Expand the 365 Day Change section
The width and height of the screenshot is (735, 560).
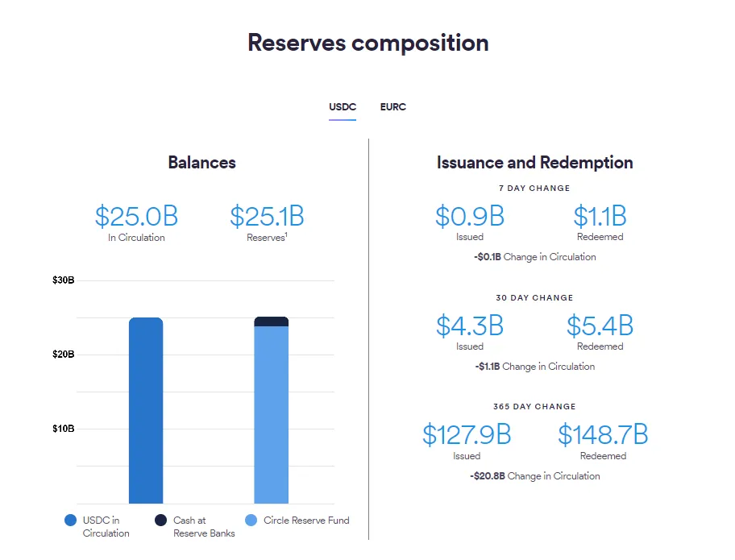tap(534, 406)
